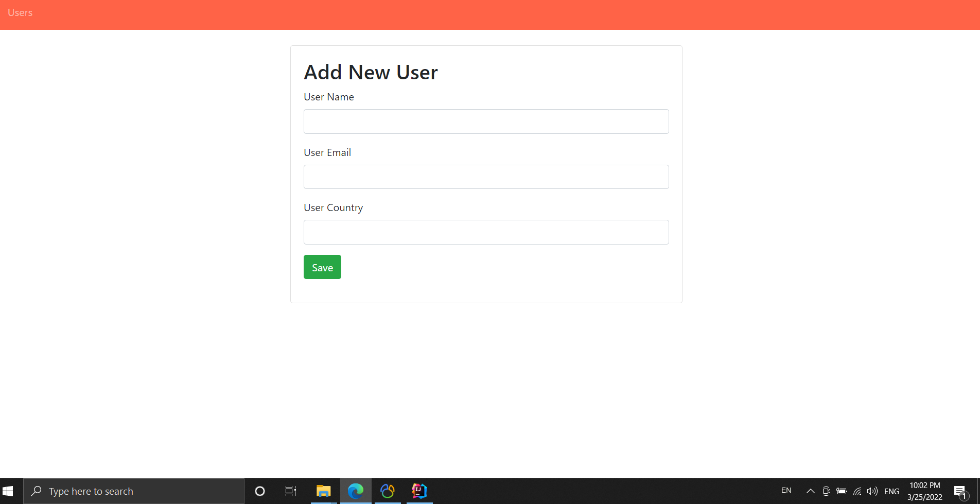This screenshot has height=504, width=980.
Task: Open Navicat from the taskbar
Action: click(388, 491)
